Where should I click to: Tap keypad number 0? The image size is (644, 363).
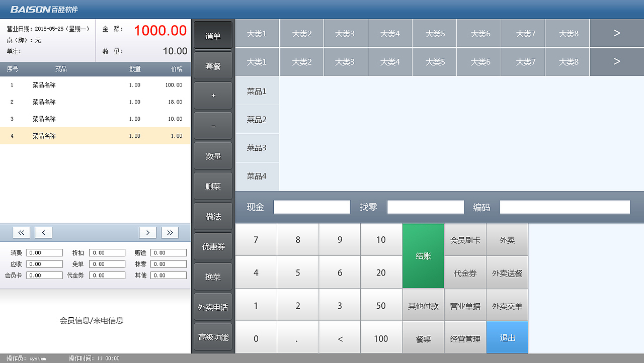[x=256, y=338]
